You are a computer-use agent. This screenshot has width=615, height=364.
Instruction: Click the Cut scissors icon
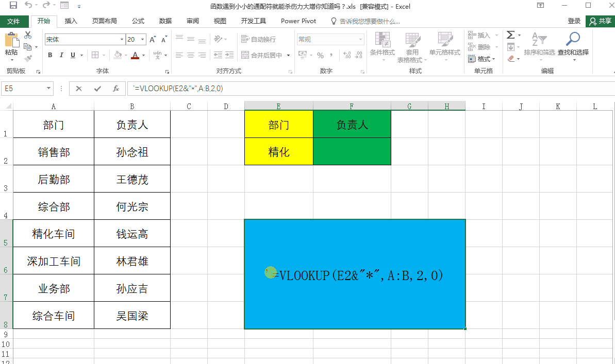coord(28,35)
